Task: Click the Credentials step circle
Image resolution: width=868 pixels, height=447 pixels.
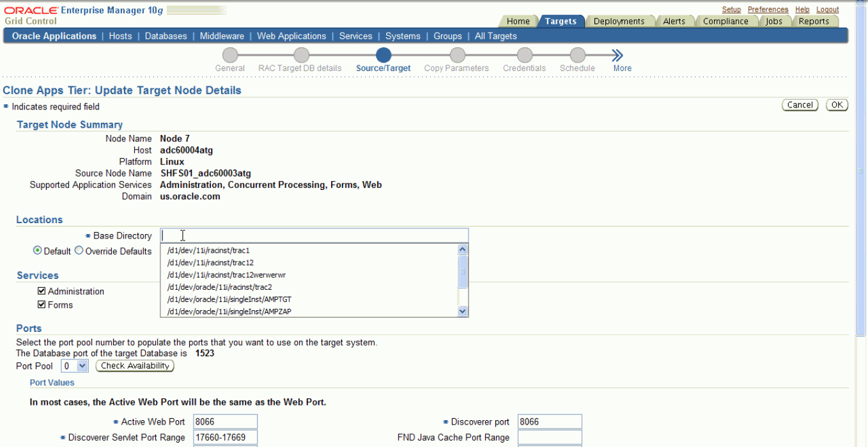Action: (x=525, y=56)
